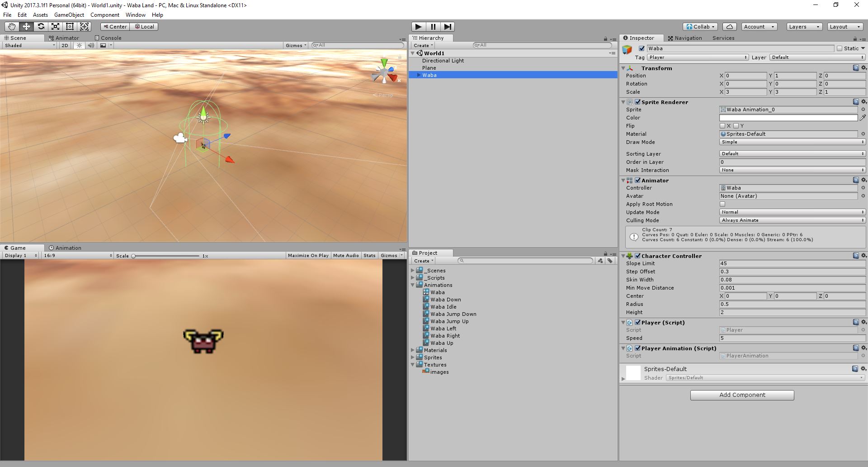The height and width of the screenshot is (467, 868).
Task: Select the Hand tool in toolbar
Action: pyautogui.click(x=11, y=27)
